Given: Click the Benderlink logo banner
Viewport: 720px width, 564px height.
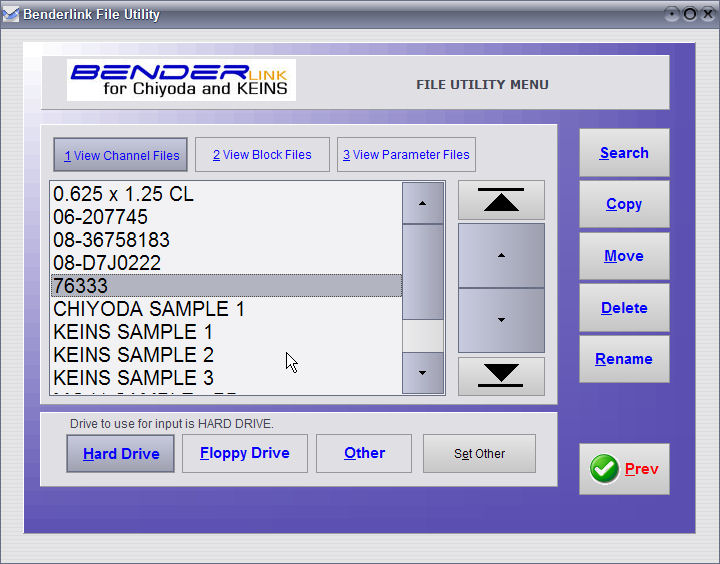Looking at the screenshot, I should (181, 80).
